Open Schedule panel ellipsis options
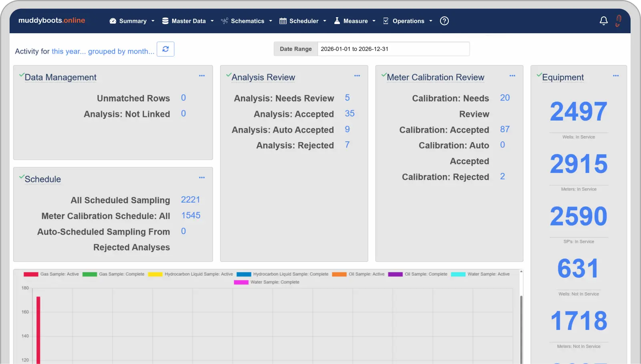This screenshot has width=641, height=364. [x=202, y=177]
